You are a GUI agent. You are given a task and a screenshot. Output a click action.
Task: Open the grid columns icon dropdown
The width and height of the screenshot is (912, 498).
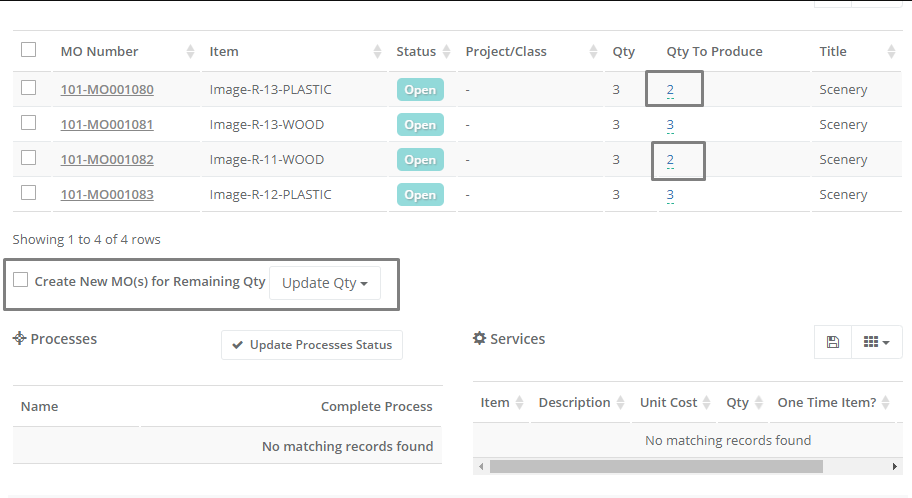(877, 342)
